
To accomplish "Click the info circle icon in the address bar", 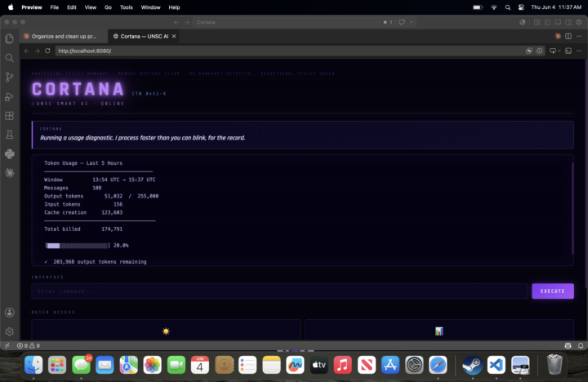I will point(540,51).
